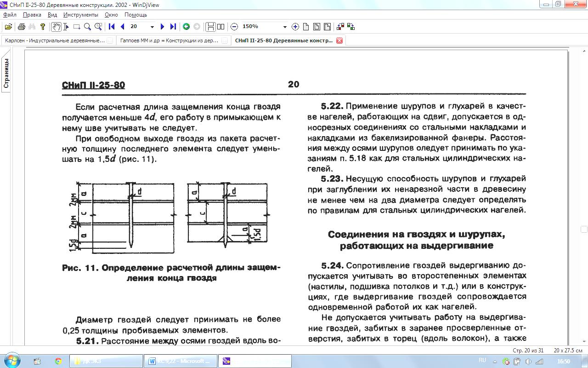Open a file with the folder icon
The height and width of the screenshot is (368, 588).
(x=8, y=27)
